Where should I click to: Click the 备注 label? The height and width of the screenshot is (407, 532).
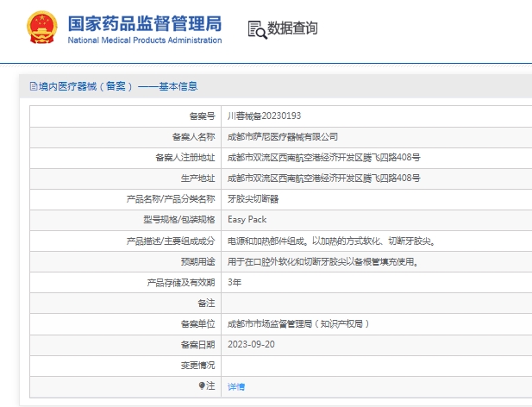click(x=206, y=304)
